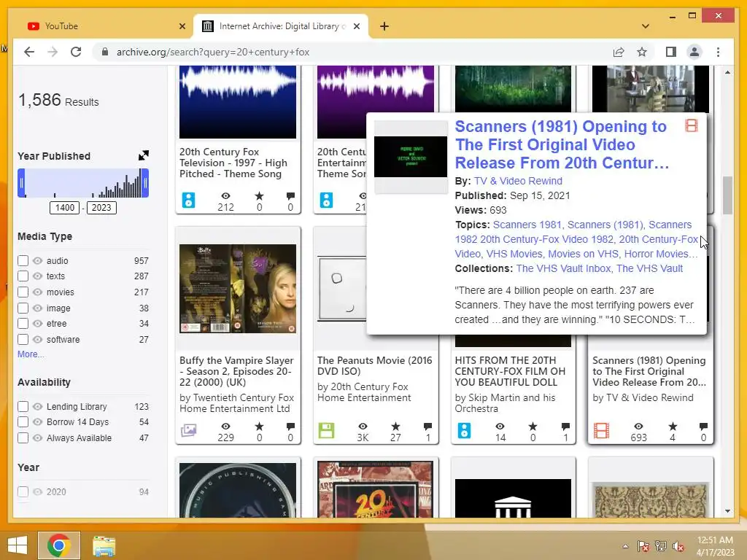
Task: Click left handle of year range slider
Action: (x=21, y=183)
